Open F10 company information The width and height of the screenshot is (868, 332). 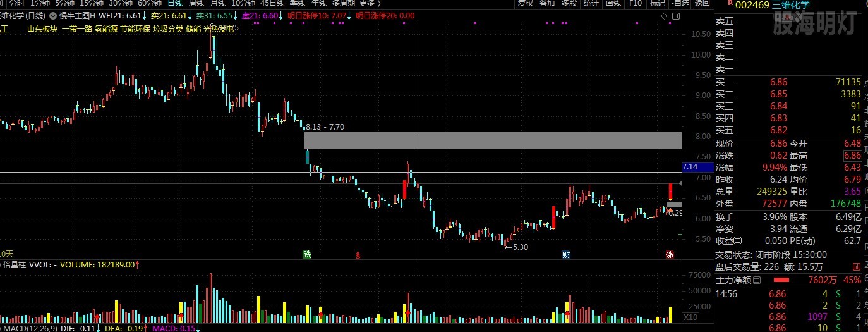click(x=635, y=3)
